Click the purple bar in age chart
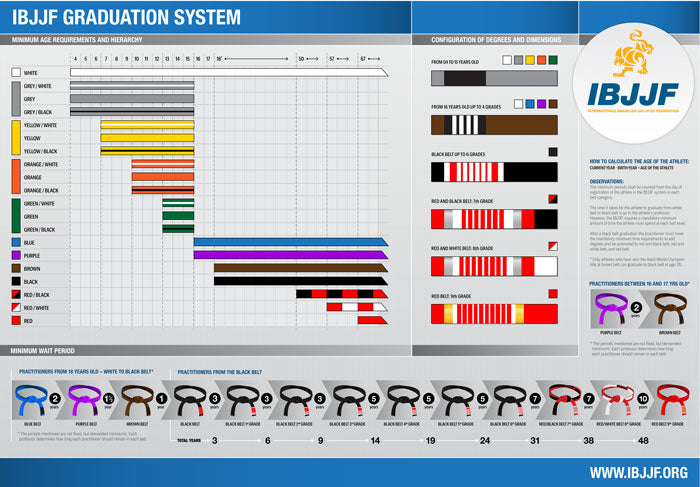Viewport: 700px width, 487px height. 291,255
